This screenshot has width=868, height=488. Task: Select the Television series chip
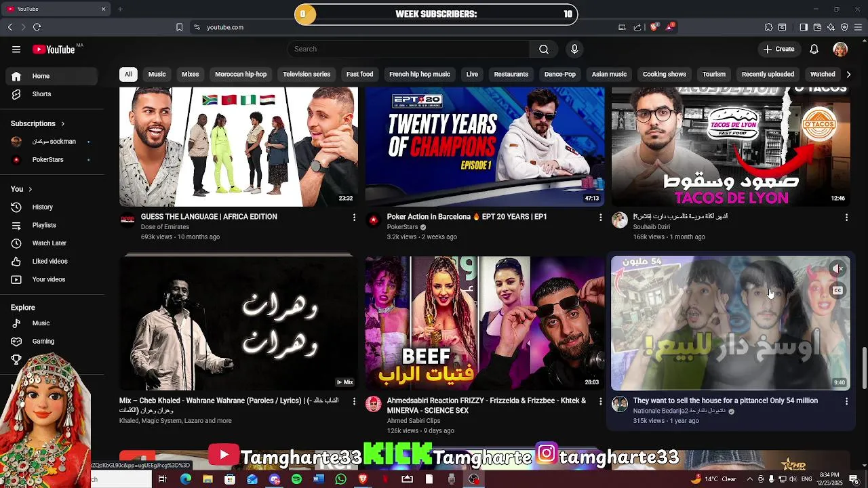(x=307, y=74)
